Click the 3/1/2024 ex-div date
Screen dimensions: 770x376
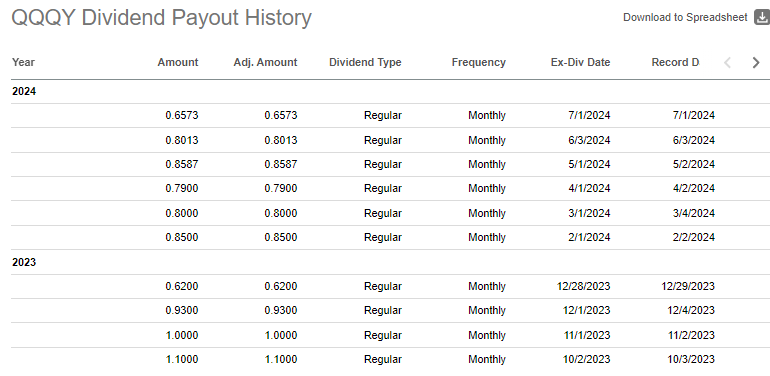pos(589,213)
